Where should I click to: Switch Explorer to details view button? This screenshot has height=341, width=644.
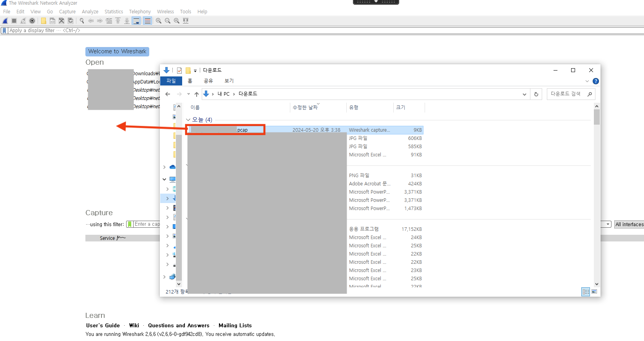(586, 292)
